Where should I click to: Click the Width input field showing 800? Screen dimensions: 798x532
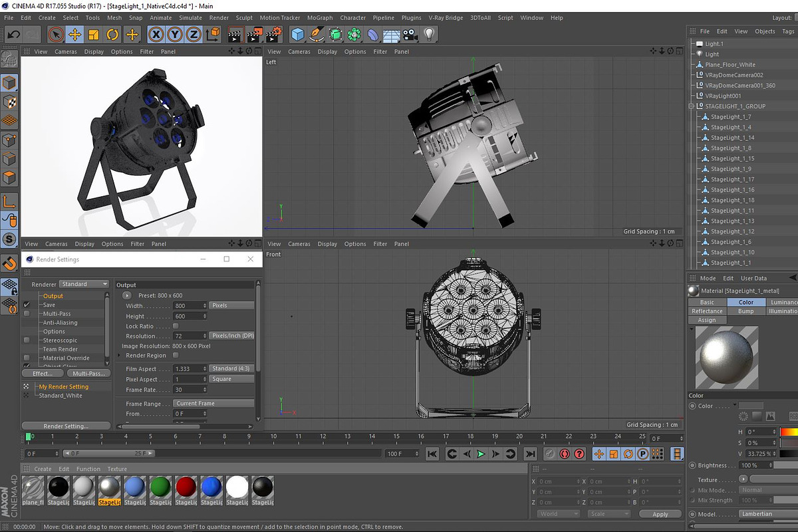click(x=190, y=305)
